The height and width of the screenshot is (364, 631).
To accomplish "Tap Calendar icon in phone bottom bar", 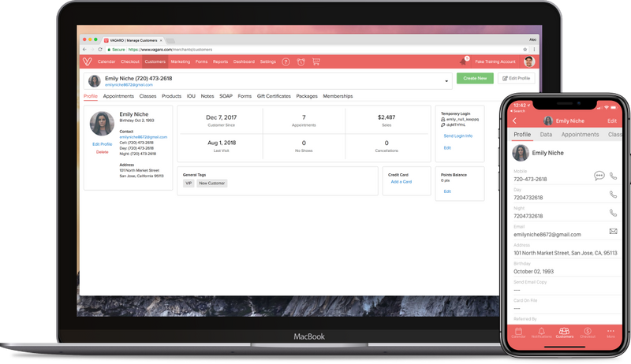I will pyautogui.click(x=518, y=332).
